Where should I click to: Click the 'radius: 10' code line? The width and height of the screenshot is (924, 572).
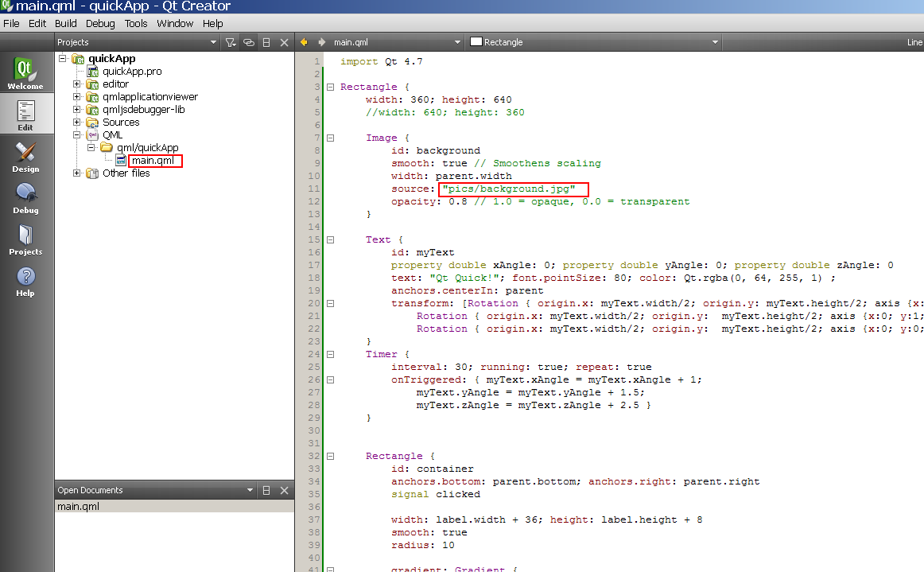click(422, 546)
